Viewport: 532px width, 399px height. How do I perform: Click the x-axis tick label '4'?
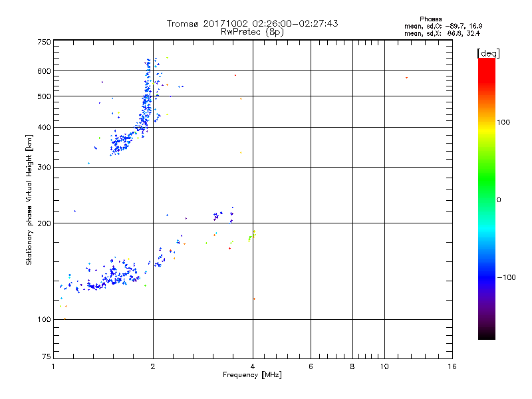click(x=253, y=366)
